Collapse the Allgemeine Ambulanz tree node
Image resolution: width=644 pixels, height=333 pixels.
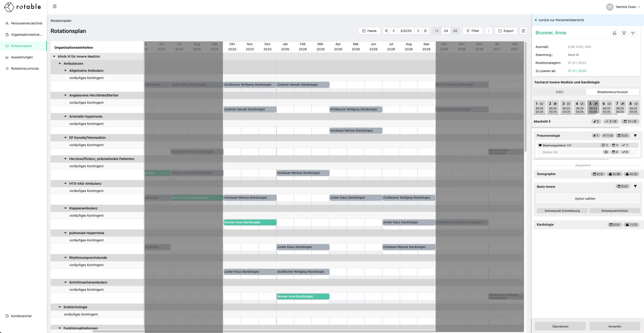(x=65, y=71)
